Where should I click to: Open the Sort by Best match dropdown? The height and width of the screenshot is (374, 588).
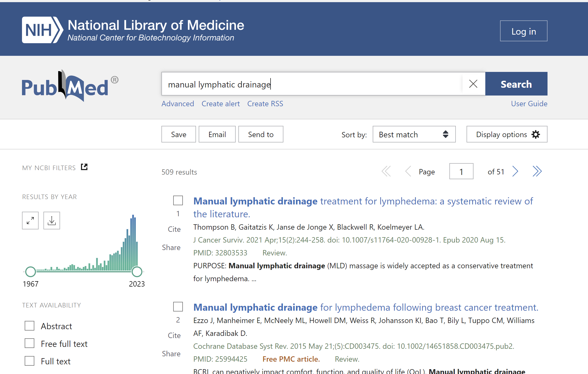[414, 134]
